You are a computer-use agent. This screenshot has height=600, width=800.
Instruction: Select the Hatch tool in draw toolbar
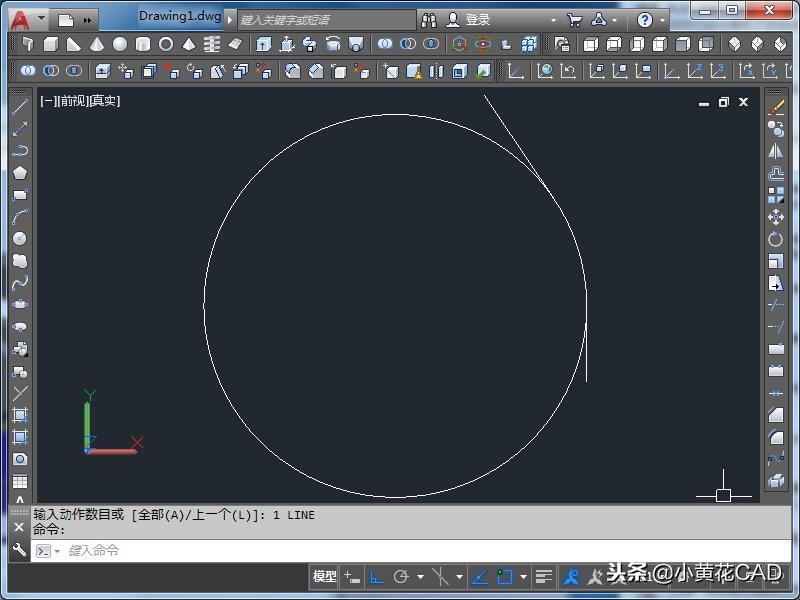pos(20,415)
